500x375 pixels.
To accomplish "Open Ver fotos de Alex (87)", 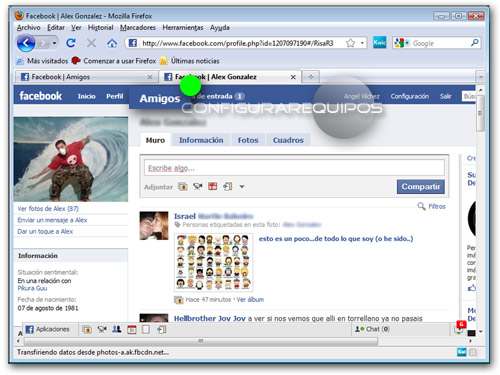I will (48, 209).
